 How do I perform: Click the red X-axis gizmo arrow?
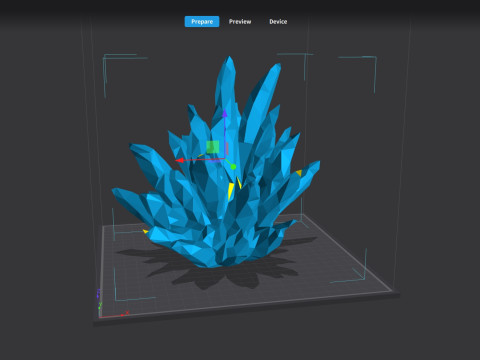pyautogui.click(x=180, y=160)
